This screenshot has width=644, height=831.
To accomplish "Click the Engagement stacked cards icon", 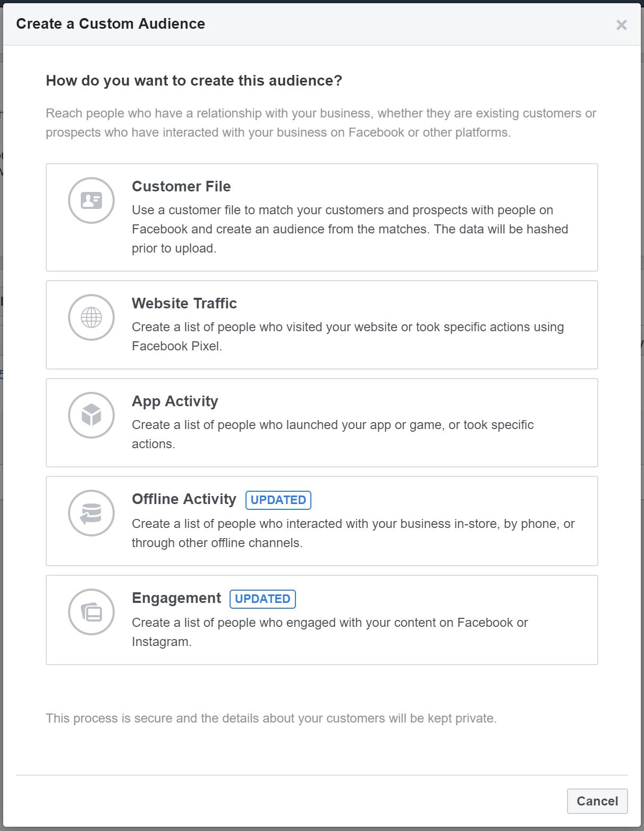I will tap(91, 612).
